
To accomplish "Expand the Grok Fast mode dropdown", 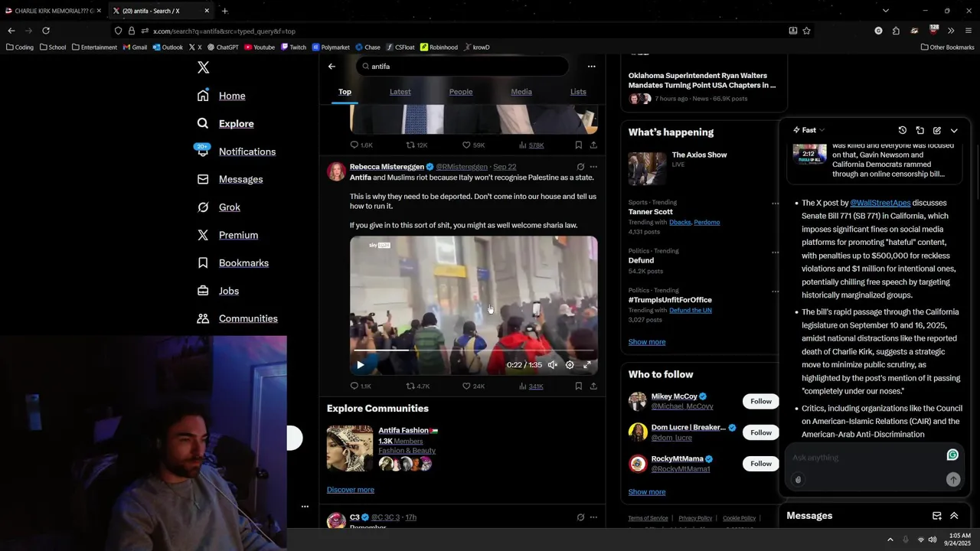I will 809,131.
